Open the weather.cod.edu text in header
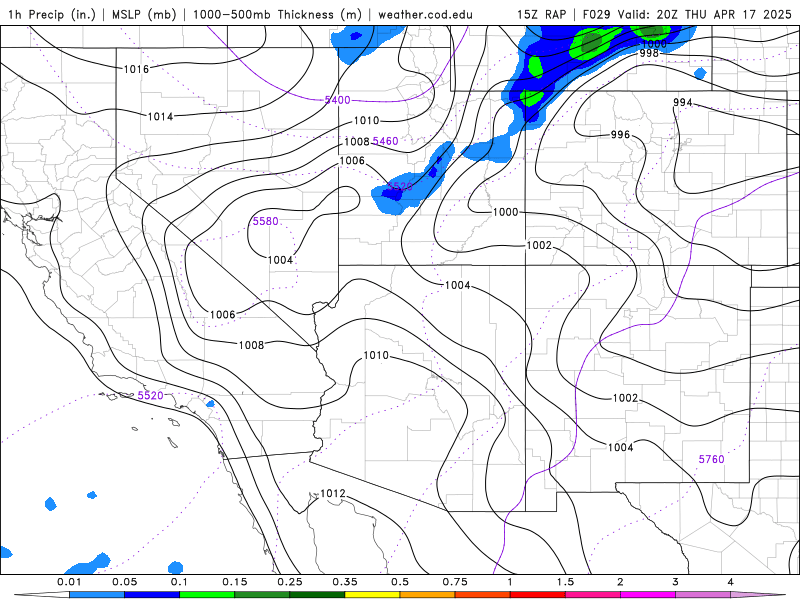Viewport: 800px width, 600px height. (425, 14)
